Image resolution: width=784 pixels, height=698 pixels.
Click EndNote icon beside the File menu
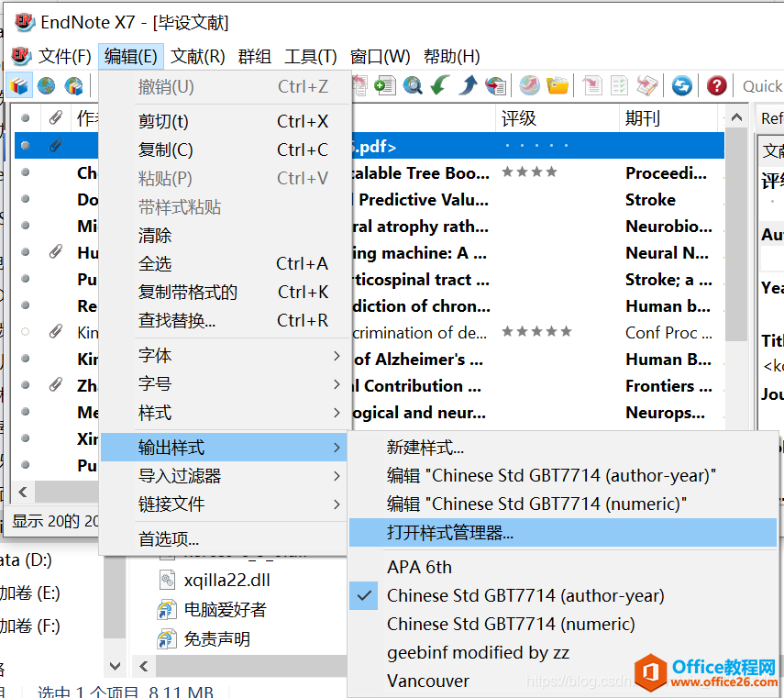coord(21,56)
